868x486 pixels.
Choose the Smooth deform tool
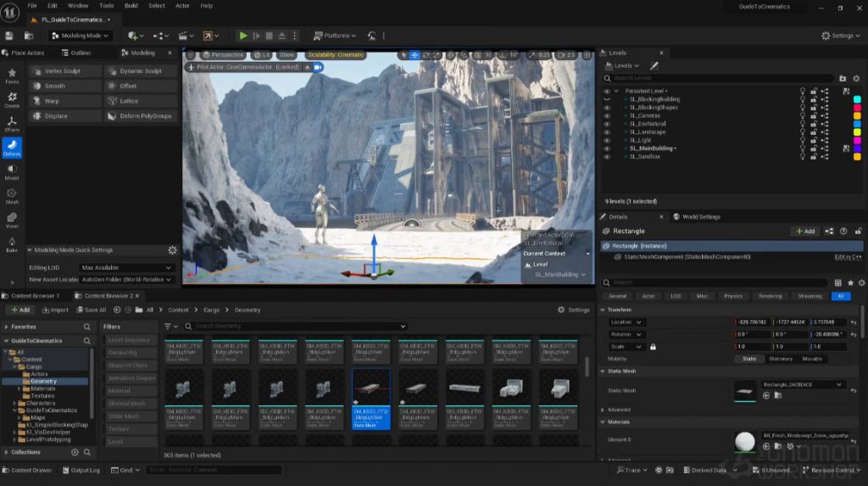point(65,86)
